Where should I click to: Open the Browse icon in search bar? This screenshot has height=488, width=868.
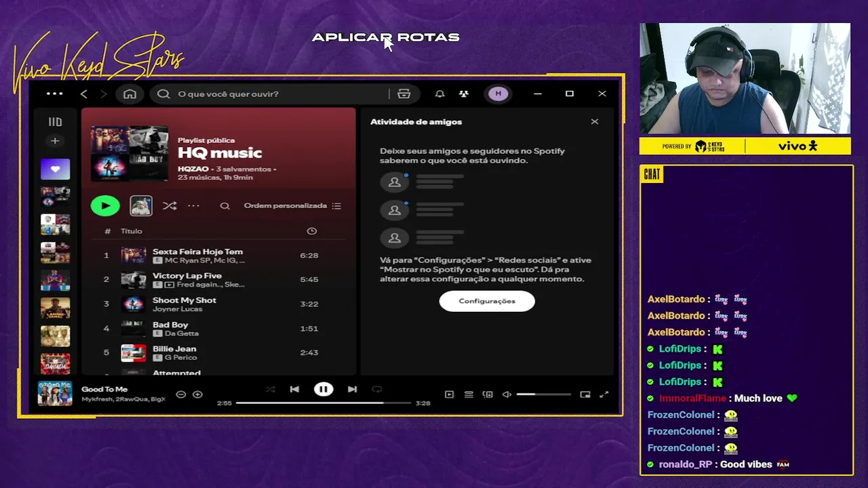pos(404,94)
